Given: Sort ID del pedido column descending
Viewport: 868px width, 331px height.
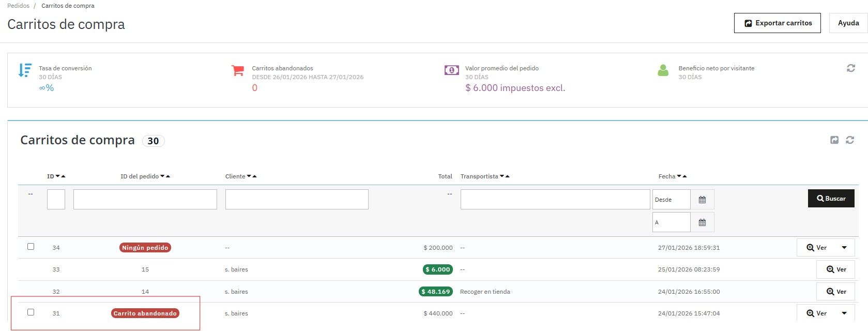Looking at the screenshot, I should [162, 176].
